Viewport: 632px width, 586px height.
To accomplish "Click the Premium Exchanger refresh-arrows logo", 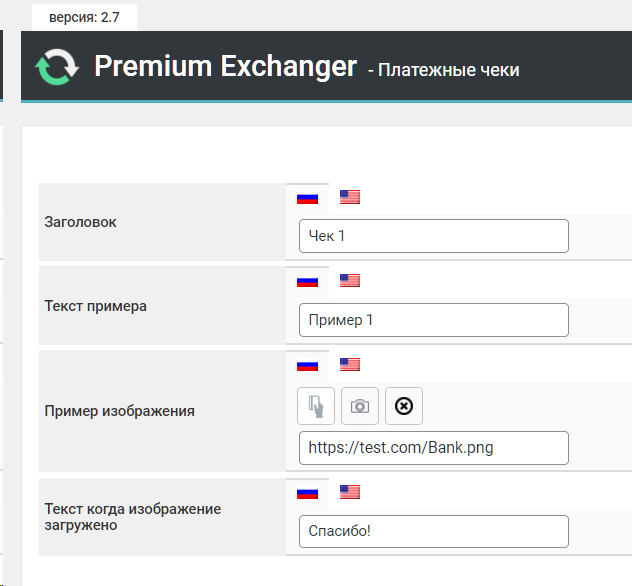I will coord(57,67).
